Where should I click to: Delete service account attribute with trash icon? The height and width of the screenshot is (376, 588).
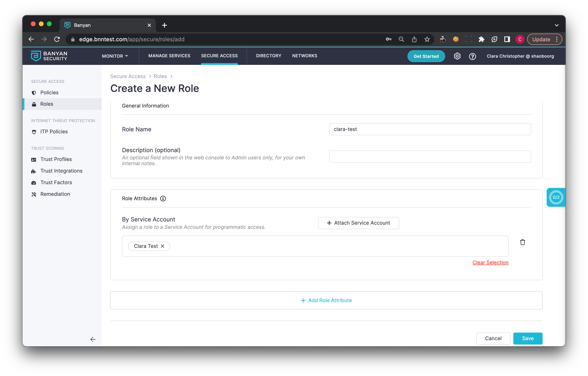[x=522, y=242]
